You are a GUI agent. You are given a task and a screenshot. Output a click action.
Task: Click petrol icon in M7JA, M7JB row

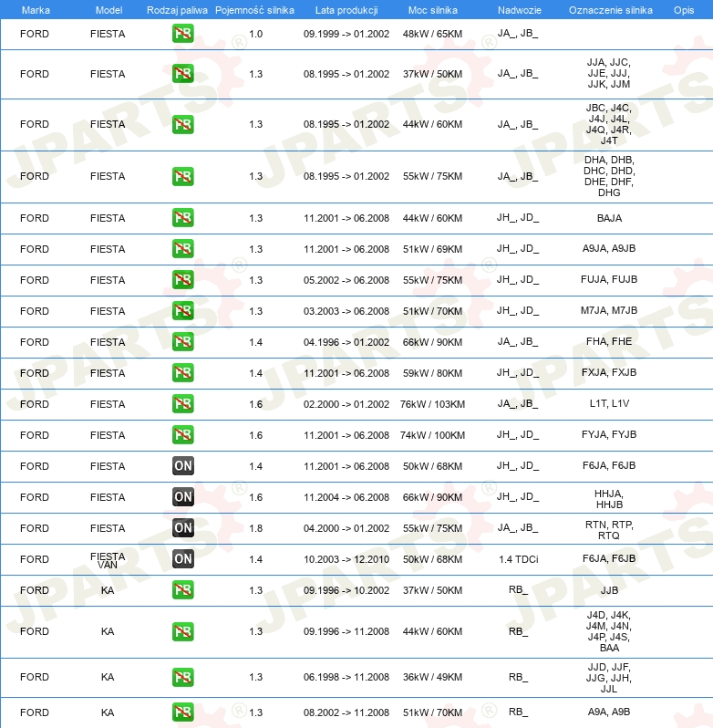tap(182, 310)
